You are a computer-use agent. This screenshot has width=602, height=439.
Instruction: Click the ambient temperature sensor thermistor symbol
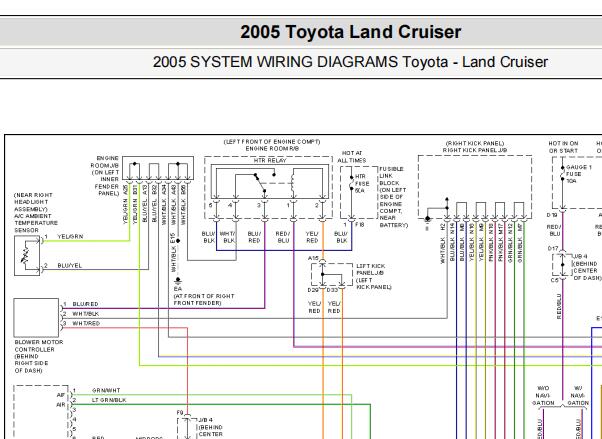tap(27, 256)
